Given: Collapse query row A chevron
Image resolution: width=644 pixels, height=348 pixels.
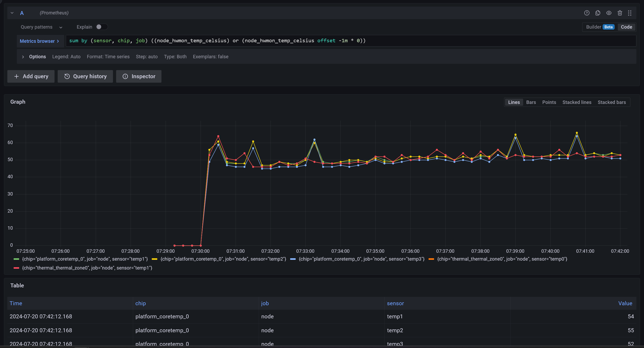Looking at the screenshot, I should tap(12, 13).
